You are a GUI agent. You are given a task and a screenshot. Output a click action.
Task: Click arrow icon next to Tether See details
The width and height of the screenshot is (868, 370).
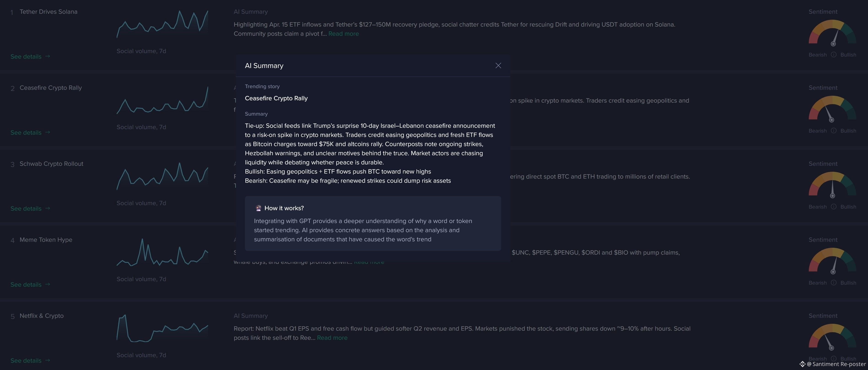pos(48,56)
